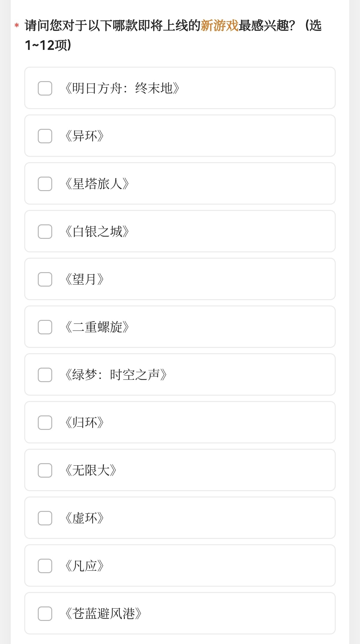
Task: Pick the 《二重螺旋》 option label text
Action: (x=97, y=327)
